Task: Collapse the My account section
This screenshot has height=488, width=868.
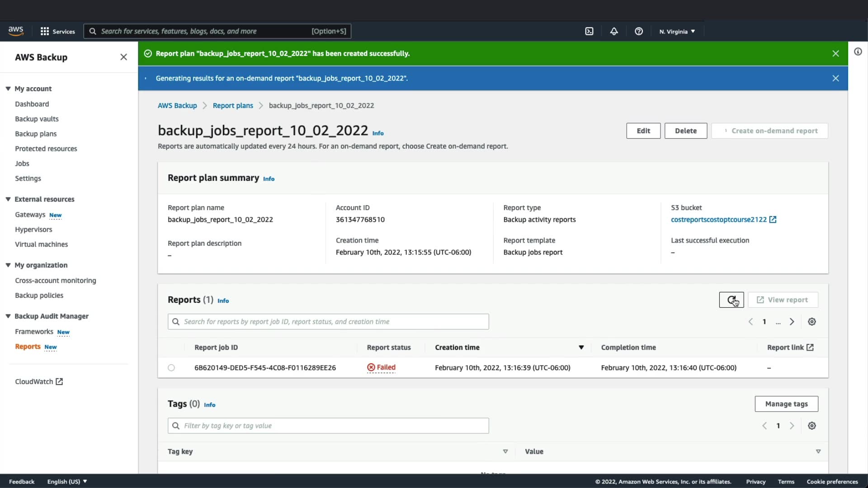Action: click(x=8, y=89)
